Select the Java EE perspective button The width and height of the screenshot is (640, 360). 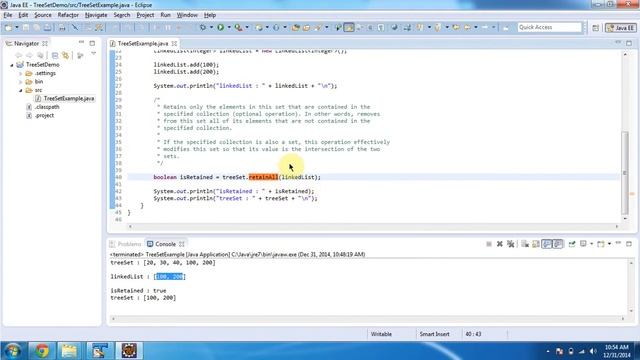pos(620,28)
